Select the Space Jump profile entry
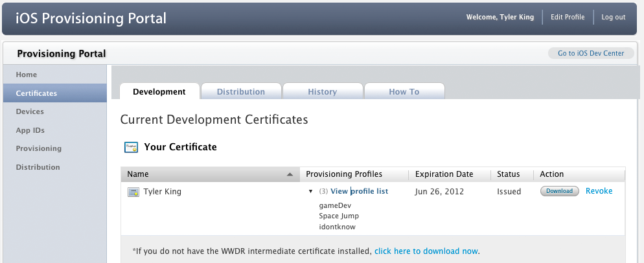The height and width of the screenshot is (263, 644). 339,216
